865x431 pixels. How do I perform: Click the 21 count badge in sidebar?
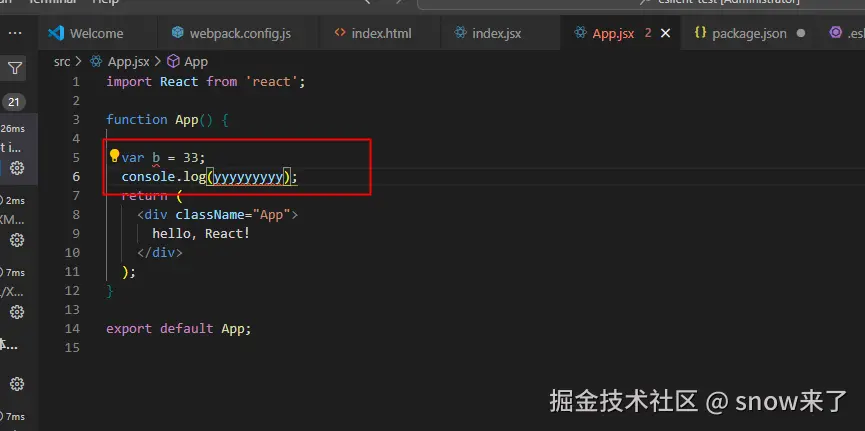pos(14,102)
